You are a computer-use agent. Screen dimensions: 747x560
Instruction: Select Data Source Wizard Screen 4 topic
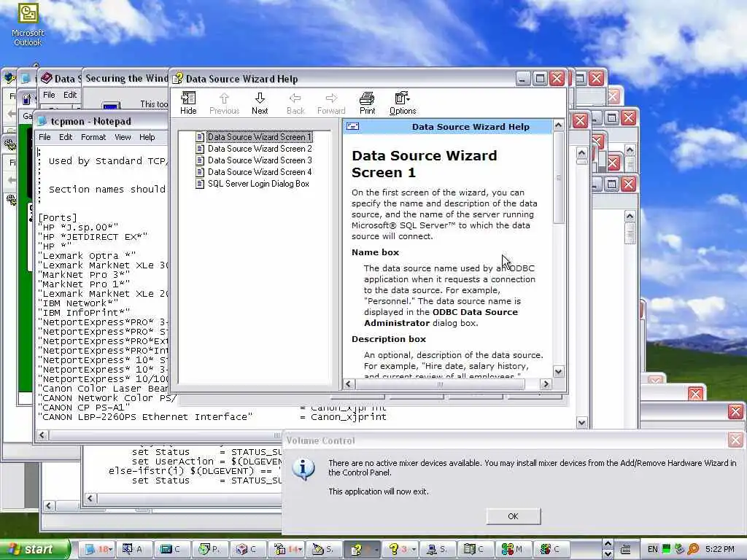[260, 172]
